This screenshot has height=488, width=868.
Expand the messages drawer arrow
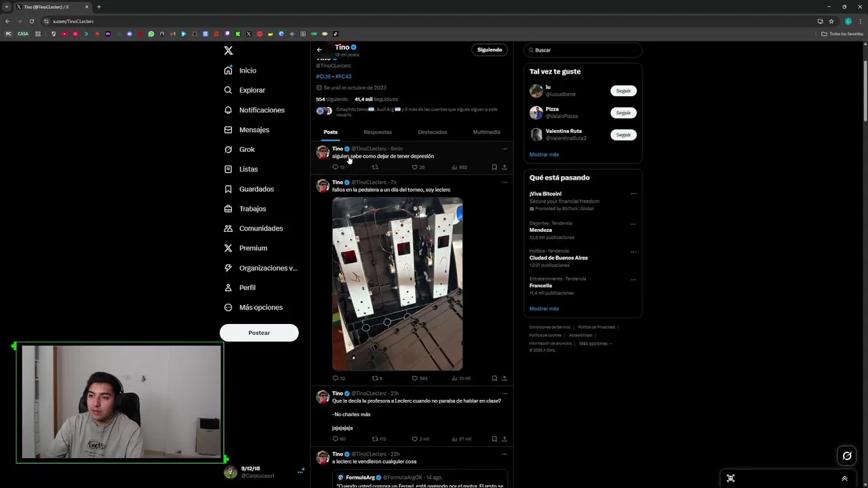click(x=844, y=479)
